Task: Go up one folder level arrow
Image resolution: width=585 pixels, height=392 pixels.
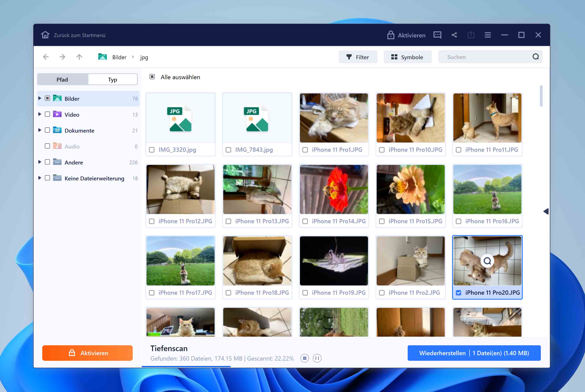Action: [x=79, y=57]
